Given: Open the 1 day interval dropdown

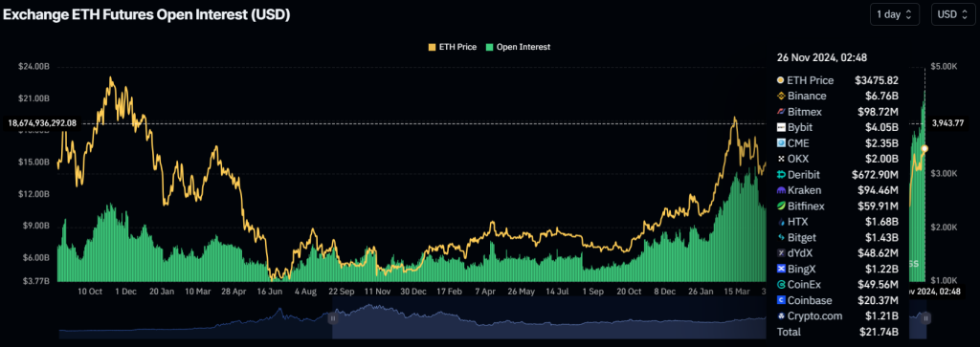Looking at the screenshot, I should pos(895,14).
